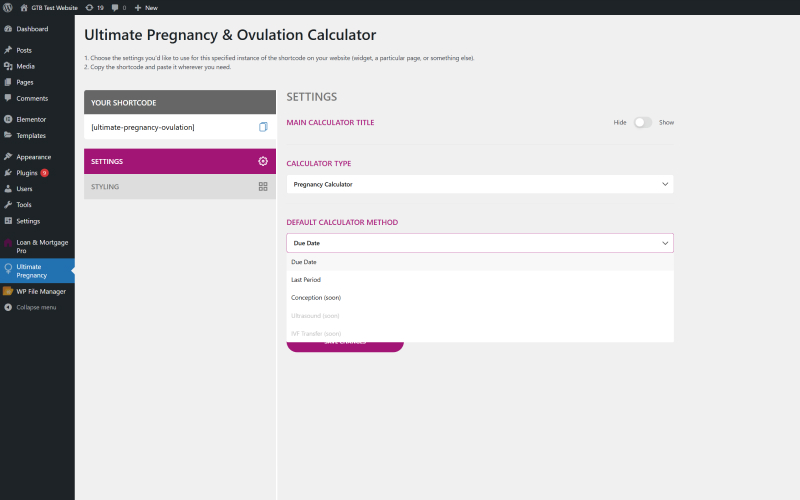Collapse the Default Calculator Method dropdown

pos(480,243)
